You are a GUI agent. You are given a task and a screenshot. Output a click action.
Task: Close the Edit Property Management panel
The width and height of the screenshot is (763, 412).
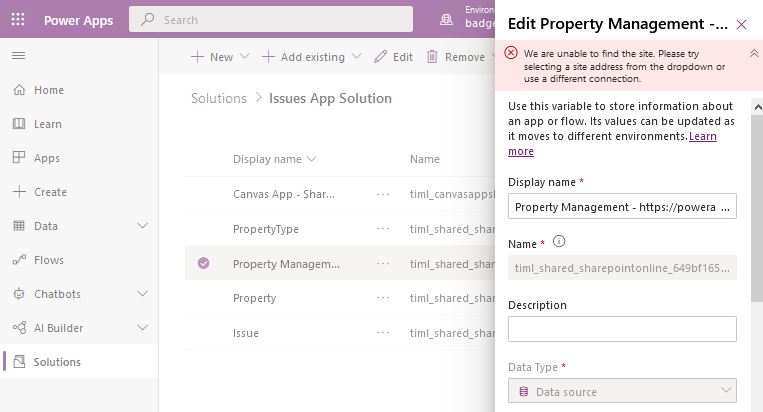(741, 24)
